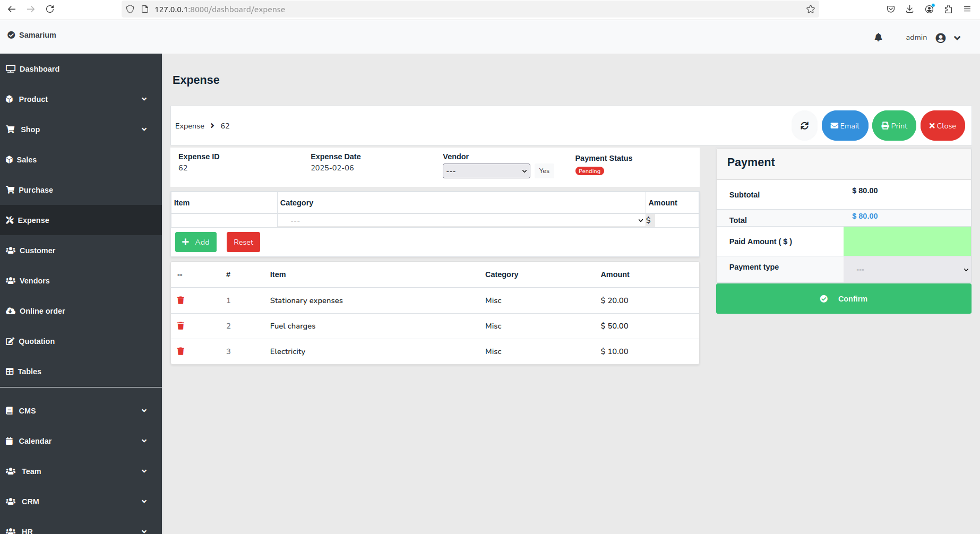Click the browser address bar
980x534 pixels.
pos(470,9)
